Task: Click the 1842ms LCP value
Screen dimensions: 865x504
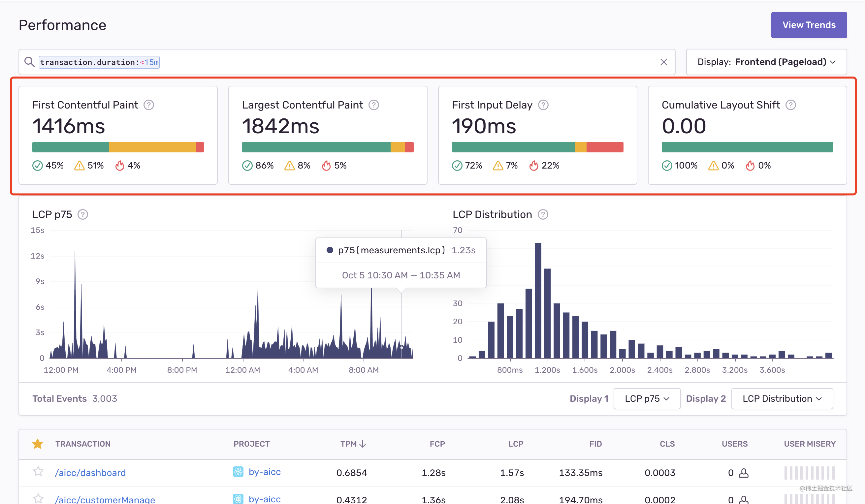Action: (280, 126)
